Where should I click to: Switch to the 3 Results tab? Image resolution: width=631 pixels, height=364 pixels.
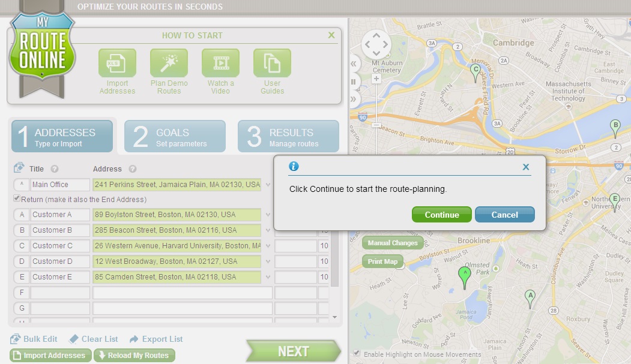coord(289,136)
